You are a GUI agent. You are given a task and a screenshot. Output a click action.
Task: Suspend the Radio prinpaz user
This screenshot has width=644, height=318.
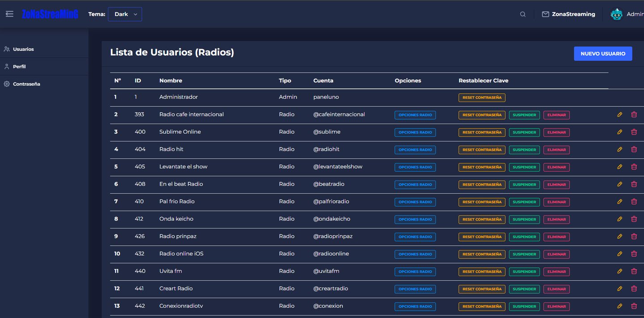click(x=524, y=237)
